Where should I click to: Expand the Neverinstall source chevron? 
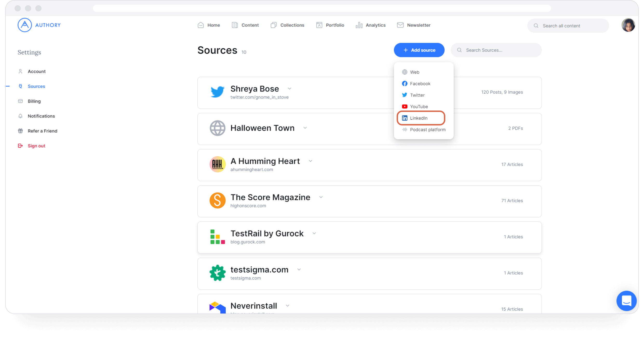tap(287, 305)
